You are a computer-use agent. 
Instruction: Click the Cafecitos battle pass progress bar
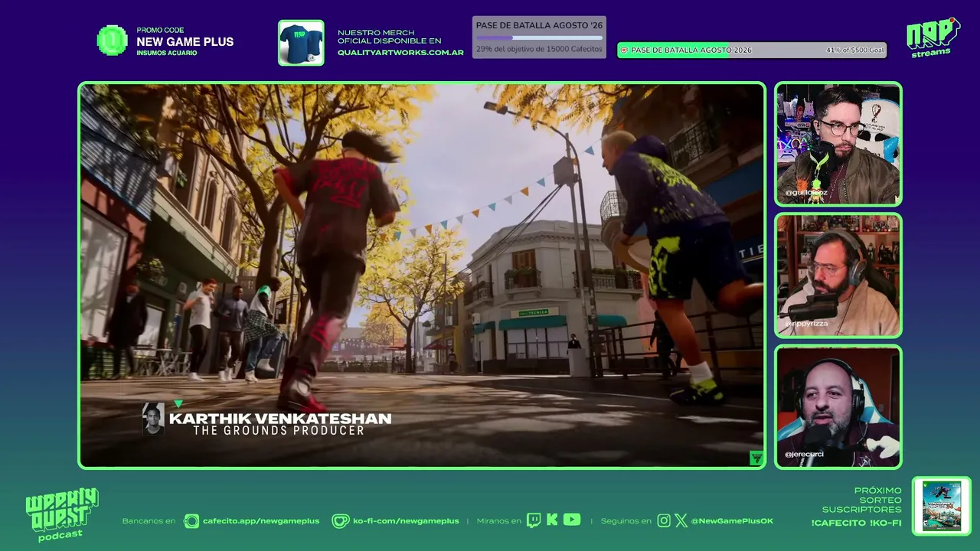pyautogui.click(x=539, y=37)
